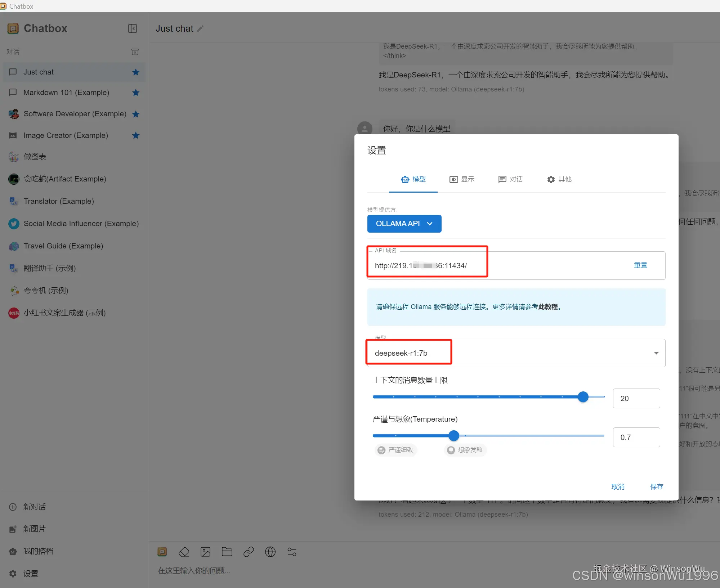The width and height of the screenshot is (720, 588).
Task: Click 重置 to reset API host
Action: click(x=640, y=265)
